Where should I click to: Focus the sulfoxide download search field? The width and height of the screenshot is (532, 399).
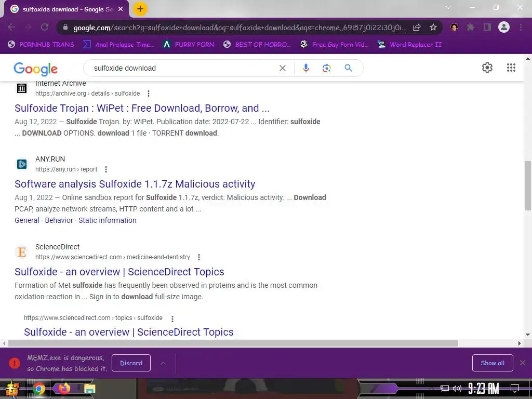[183, 68]
